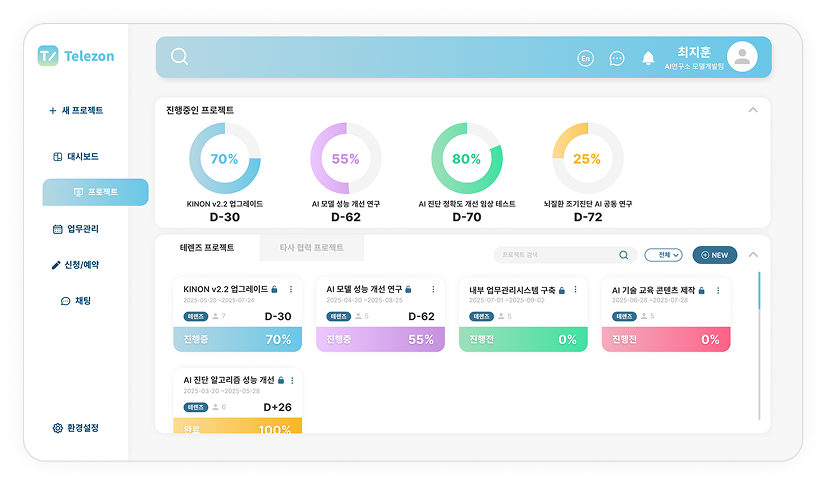
Task: Click the project list vertical scrollbar
Action: [x=759, y=345]
